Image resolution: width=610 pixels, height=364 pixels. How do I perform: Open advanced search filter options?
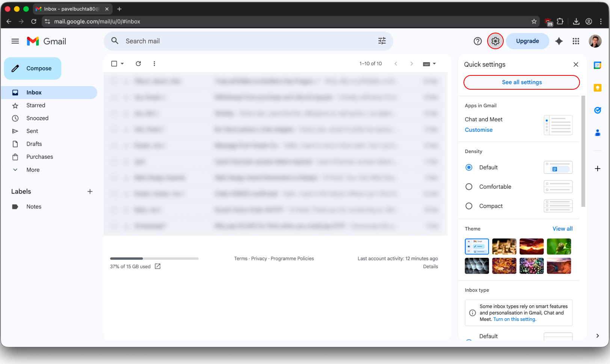pos(382,41)
